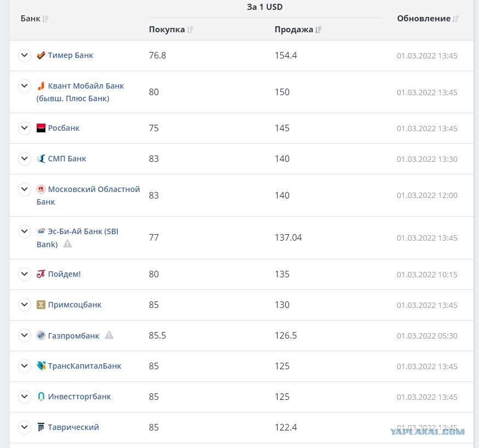Open the Росбанк link

click(64, 128)
